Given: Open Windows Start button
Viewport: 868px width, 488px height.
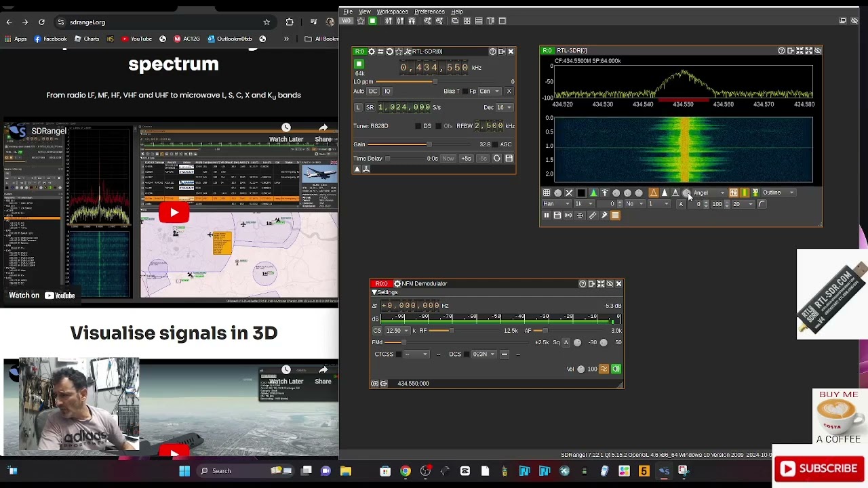Looking at the screenshot, I should click(x=184, y=471).
